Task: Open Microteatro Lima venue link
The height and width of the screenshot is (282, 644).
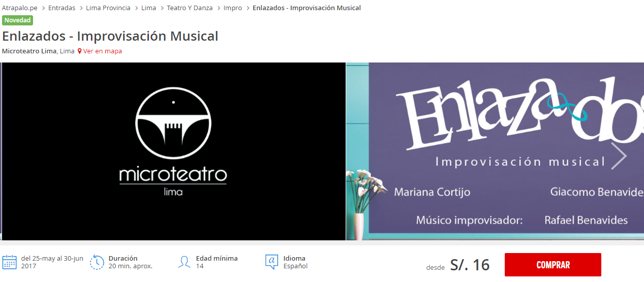Action: pyautogui.click(x=29, y=51)
